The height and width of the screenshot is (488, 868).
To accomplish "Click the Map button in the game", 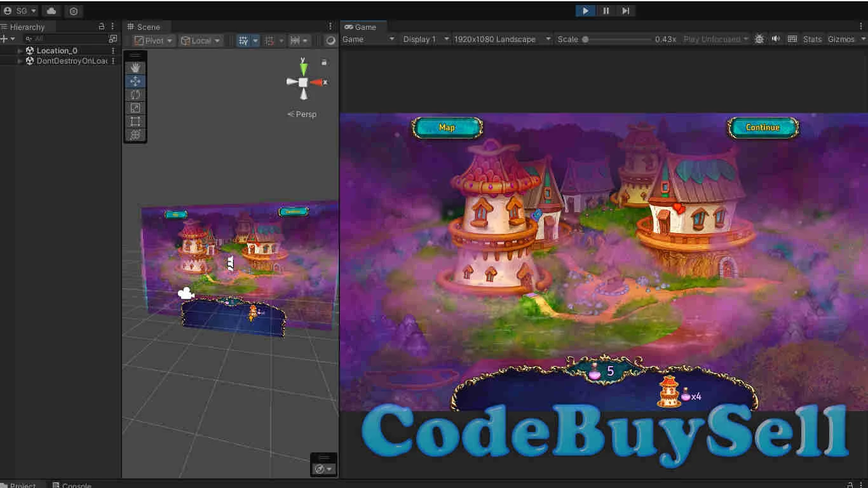I will point(447,128).
